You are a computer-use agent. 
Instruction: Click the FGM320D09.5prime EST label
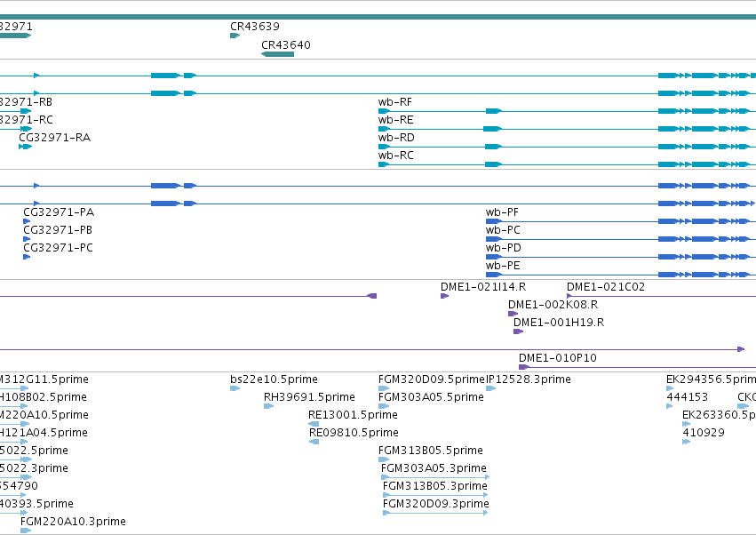432,379
